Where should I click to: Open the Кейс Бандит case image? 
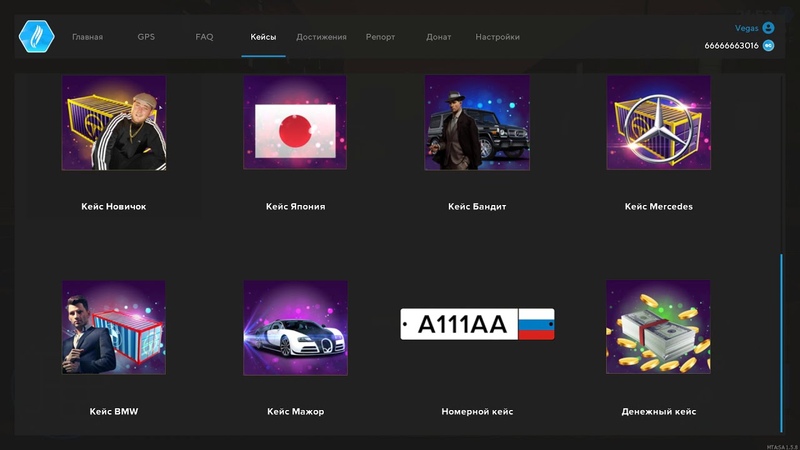(477, 122)
